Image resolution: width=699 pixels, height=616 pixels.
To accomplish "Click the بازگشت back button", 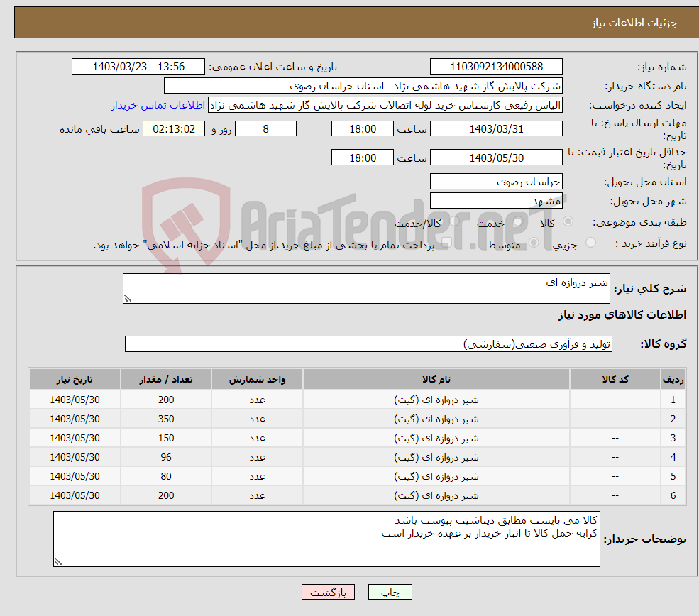I will click(328, 592).
